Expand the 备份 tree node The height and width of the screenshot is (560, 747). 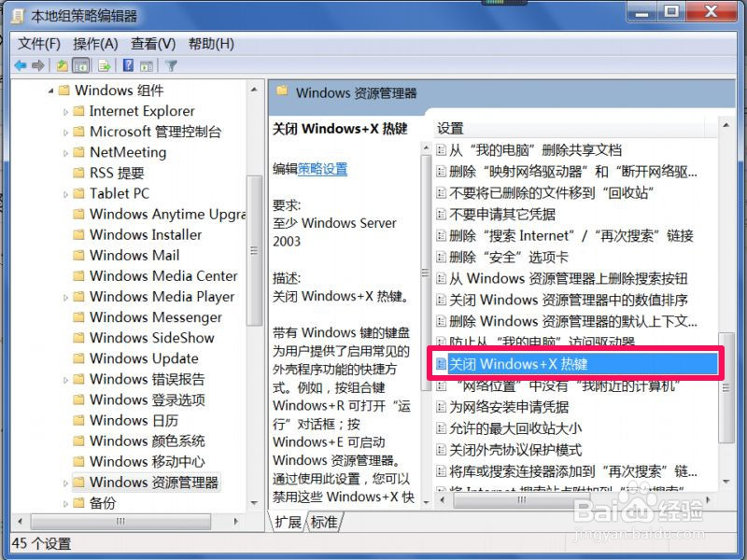tap(65, 503)
